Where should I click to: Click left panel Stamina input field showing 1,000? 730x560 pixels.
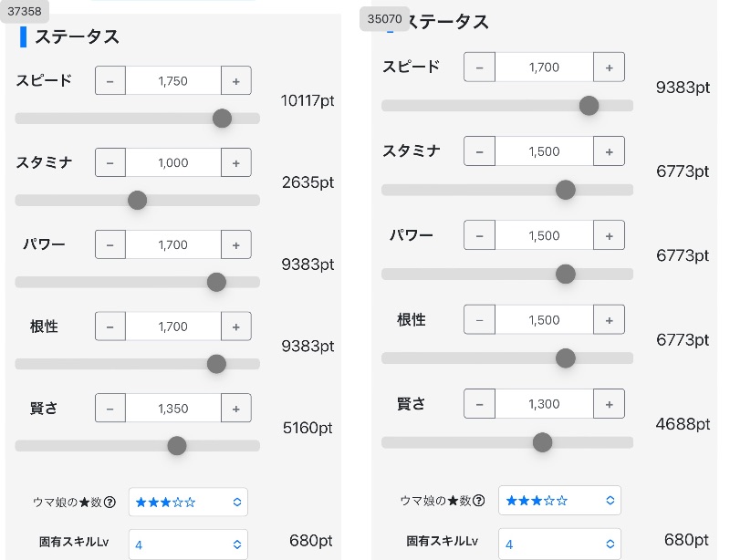tap(173, 163)
